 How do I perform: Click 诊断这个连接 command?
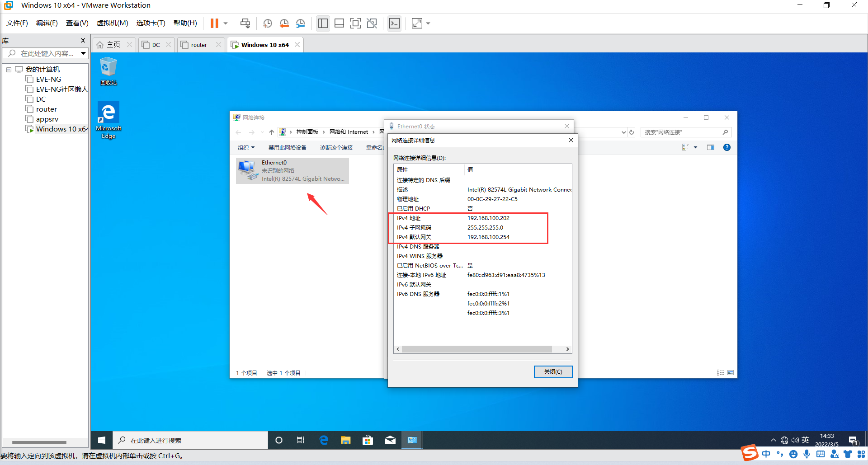336,148
